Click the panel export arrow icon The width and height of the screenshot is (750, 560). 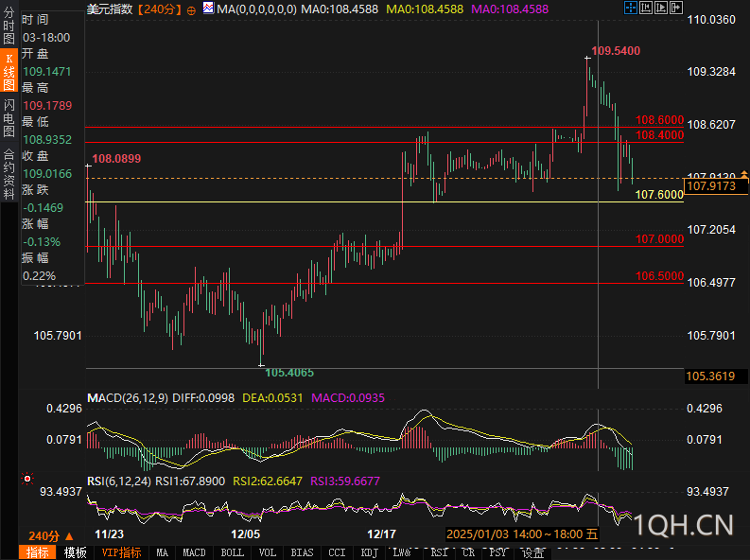[676, 8]
